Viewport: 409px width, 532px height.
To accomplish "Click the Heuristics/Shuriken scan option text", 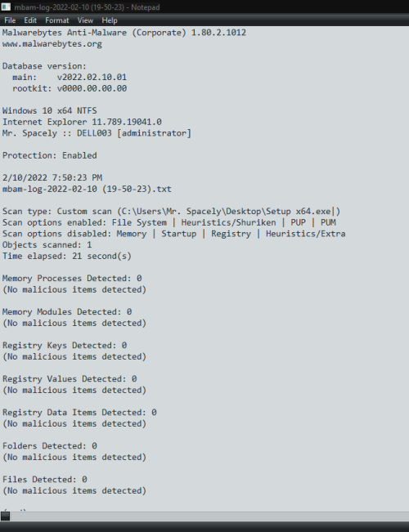I will [x=228, y=222].
